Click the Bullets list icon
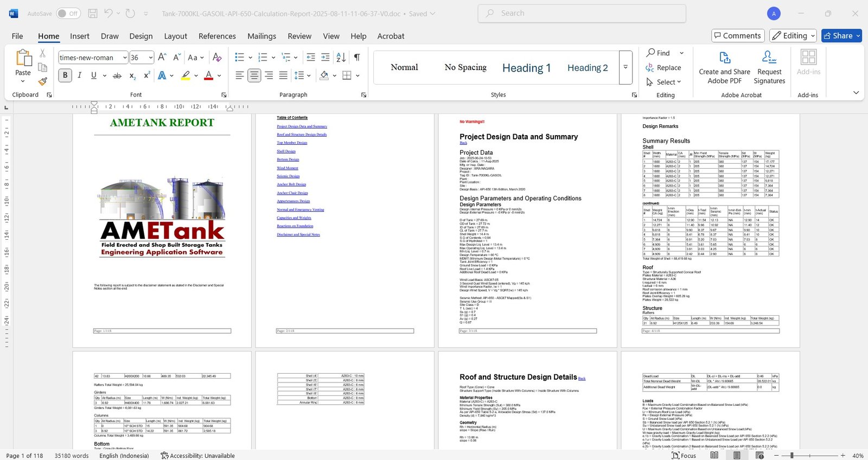868x460 pixels. (240, 58)
